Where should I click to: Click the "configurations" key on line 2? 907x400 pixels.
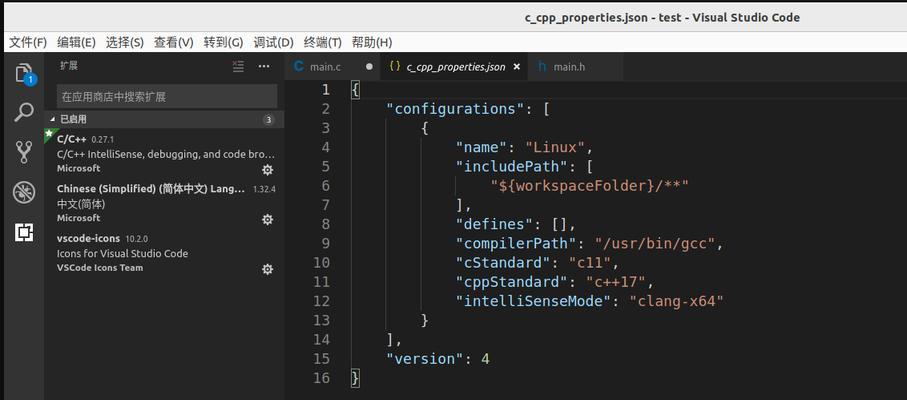click(455, 109)
